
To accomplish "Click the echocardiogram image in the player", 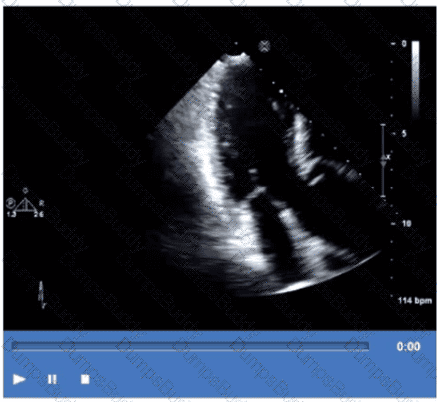I will pos(220,168).
